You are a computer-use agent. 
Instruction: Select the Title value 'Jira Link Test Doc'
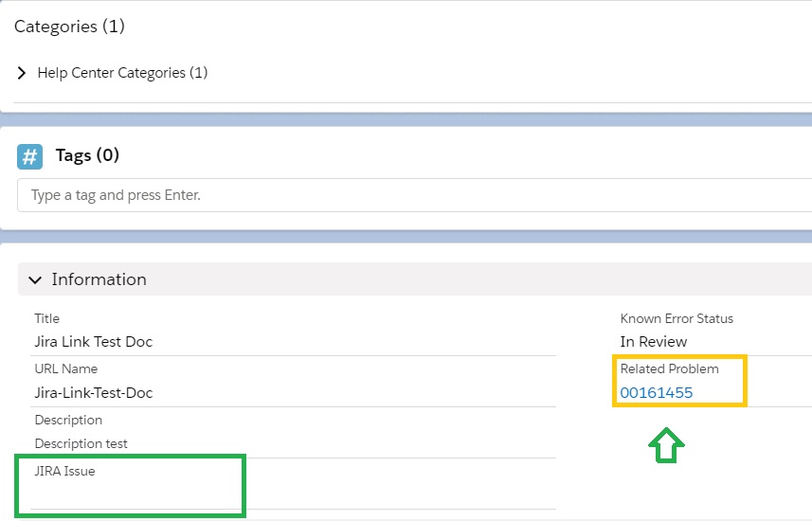point(93,341)
